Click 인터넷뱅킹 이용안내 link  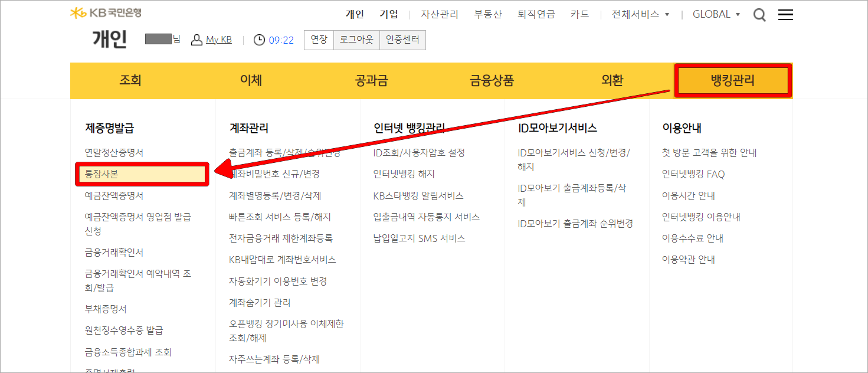[x=701, y=217]
